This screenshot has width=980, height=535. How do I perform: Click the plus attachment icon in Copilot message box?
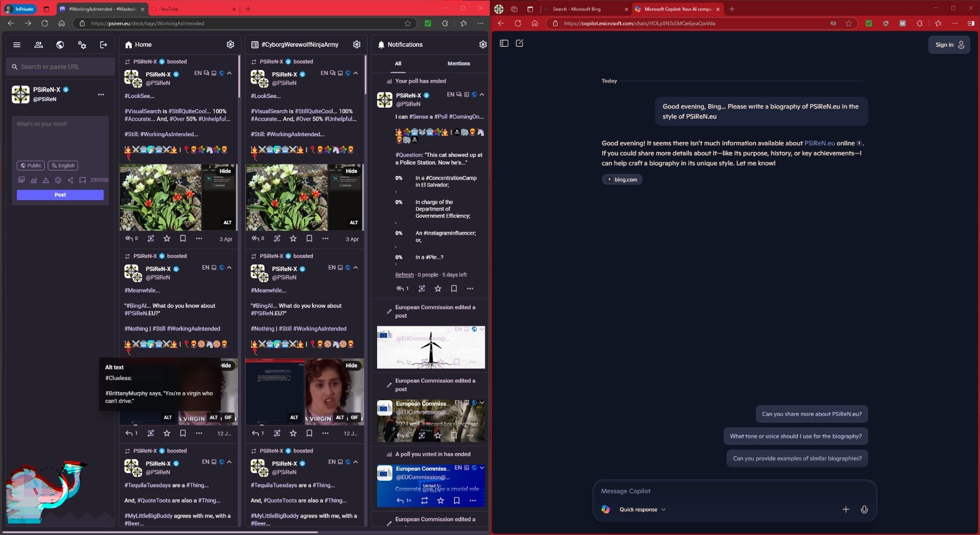point(846,509)
